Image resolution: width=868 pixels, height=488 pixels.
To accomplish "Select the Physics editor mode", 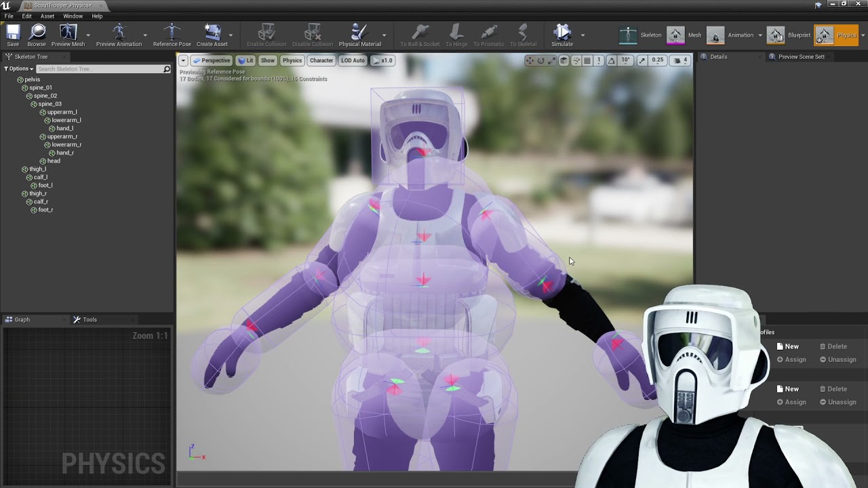I will tap(836, 35).
